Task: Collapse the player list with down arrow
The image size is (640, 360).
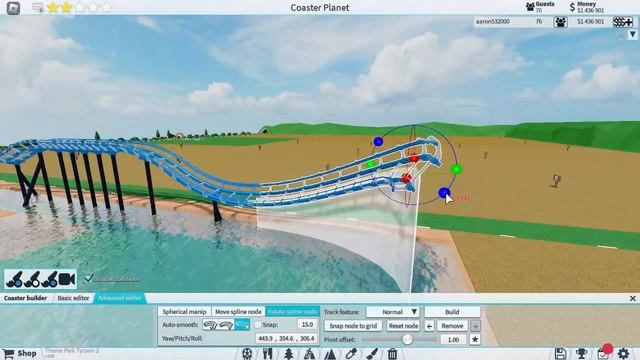Action: [632, 35]
